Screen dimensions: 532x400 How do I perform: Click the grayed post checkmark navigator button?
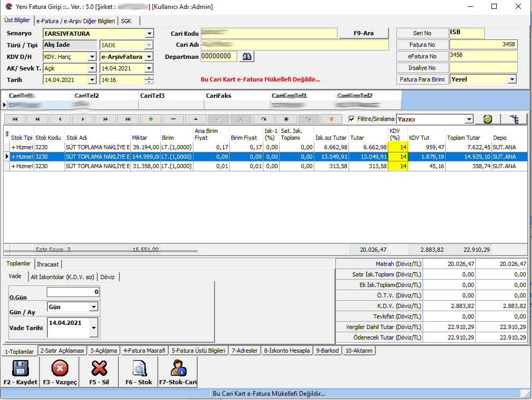pos(219,119)
